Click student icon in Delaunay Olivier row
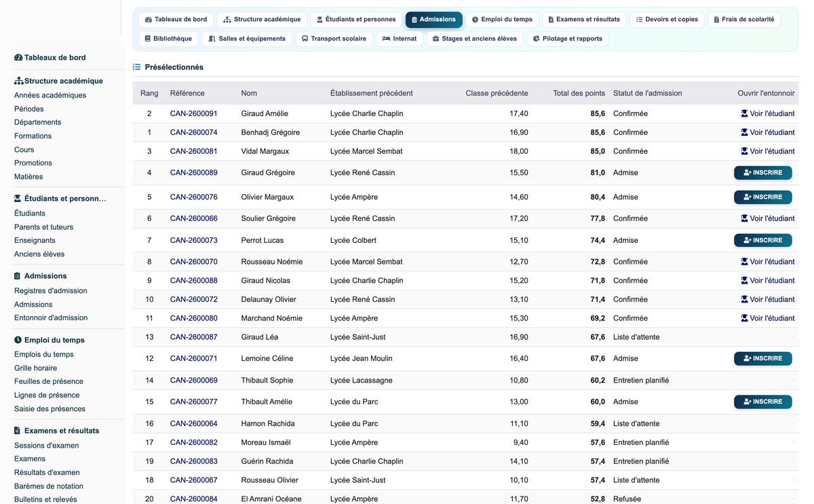Viewport: 814px width, 504px height. coord(745,299)
